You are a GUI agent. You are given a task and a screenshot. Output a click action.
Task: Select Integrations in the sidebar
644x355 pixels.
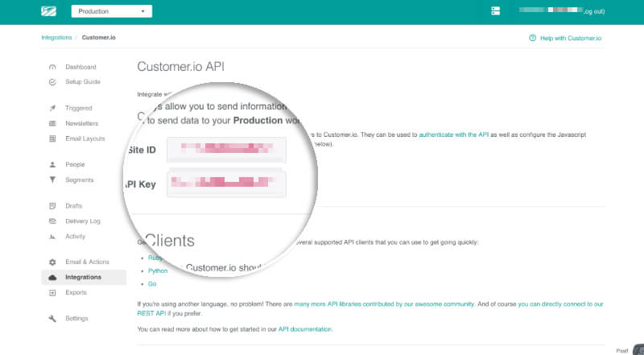pos(83,278)
